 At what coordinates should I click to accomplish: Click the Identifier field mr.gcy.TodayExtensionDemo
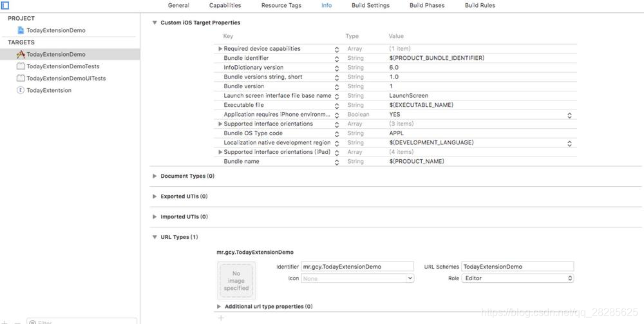pyautogui.click(x=357, y=267)
